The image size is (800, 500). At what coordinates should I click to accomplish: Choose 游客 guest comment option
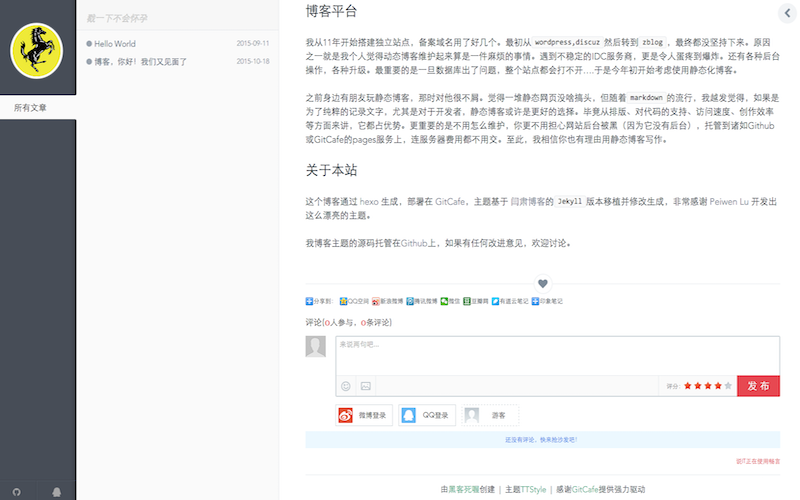click(491, 415)
